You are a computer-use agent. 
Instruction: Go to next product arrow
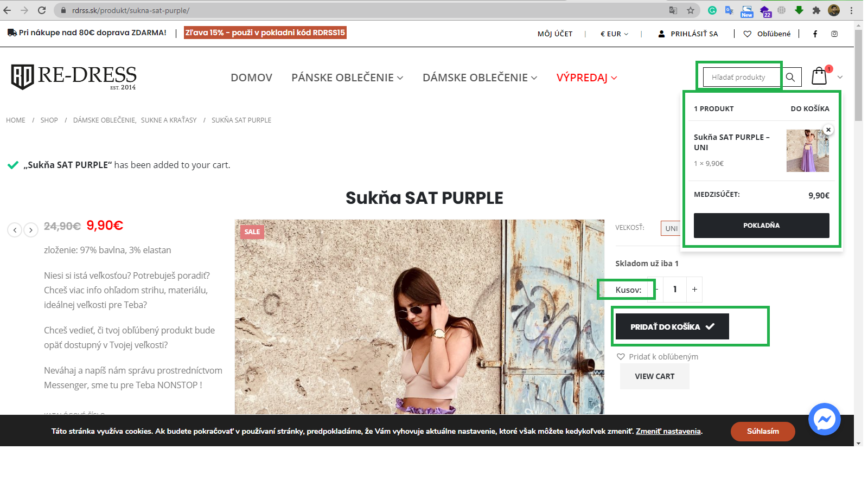pos(31,230)
